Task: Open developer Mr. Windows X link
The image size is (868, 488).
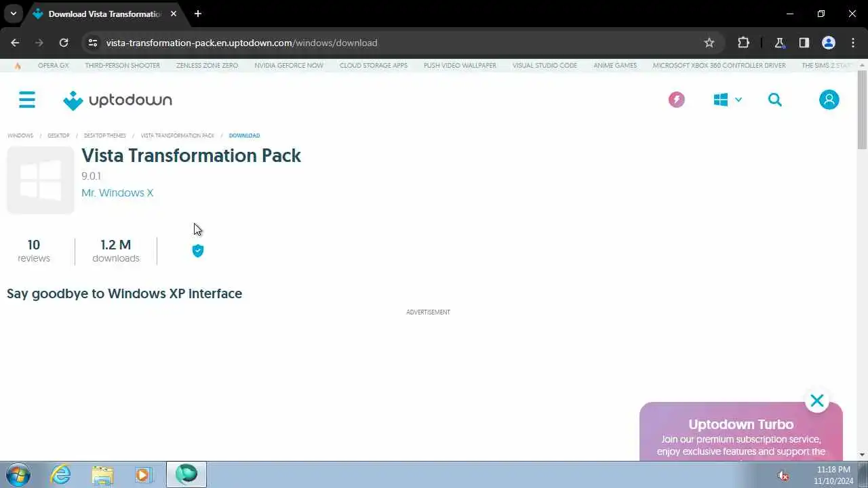Action: 117,192
